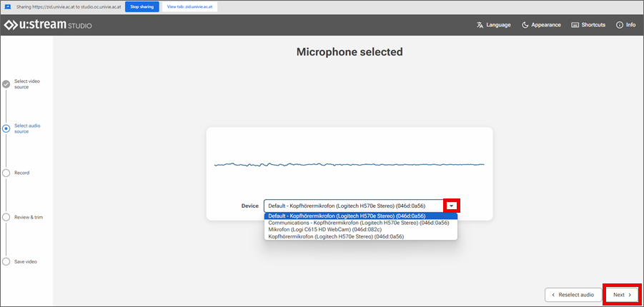This screenshot has width=644, height=307.
Task: Click View tab: zid.univie.ac.at button
Action: click(x=190, y=6)
